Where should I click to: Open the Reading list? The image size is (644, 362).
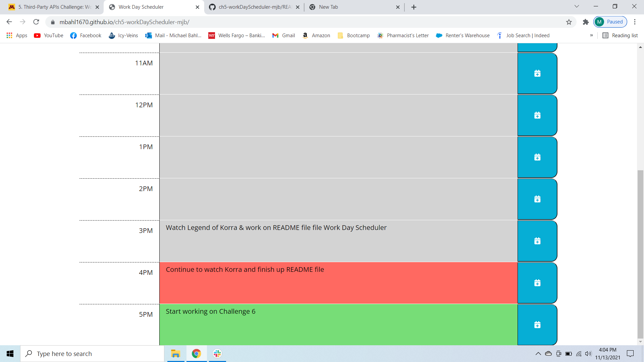pyautogui.click(x=620, y=36)
